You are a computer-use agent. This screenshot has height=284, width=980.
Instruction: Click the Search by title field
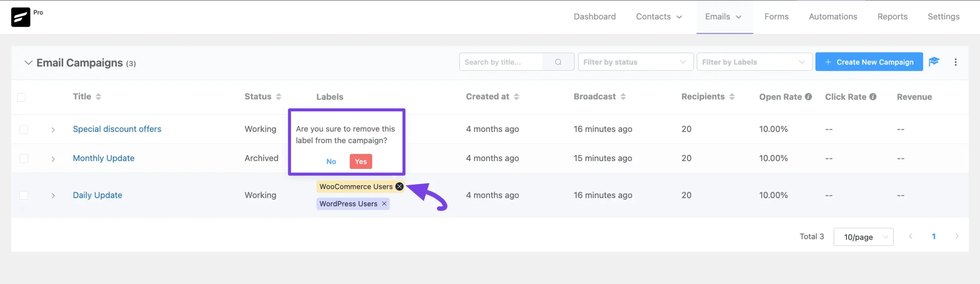point(501,62)
